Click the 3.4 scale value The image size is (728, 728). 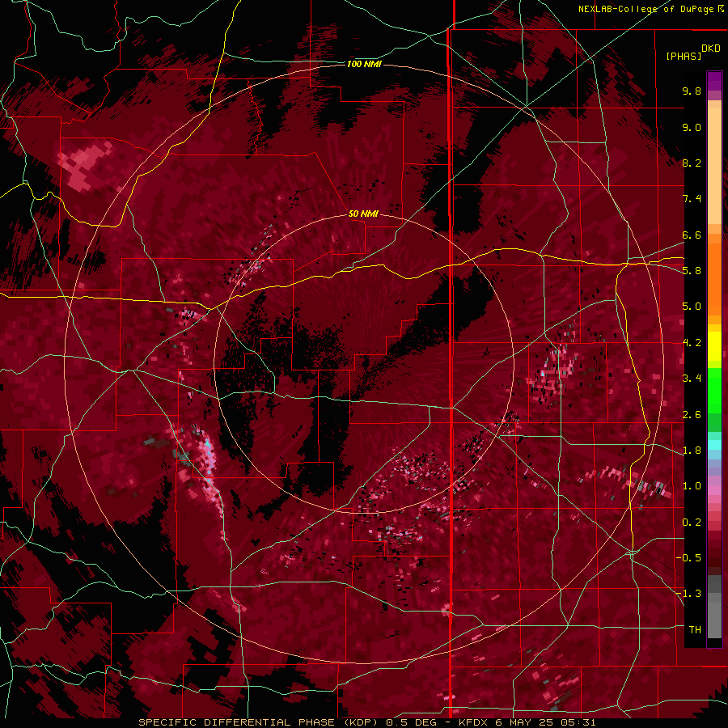[x=692, y=379]
